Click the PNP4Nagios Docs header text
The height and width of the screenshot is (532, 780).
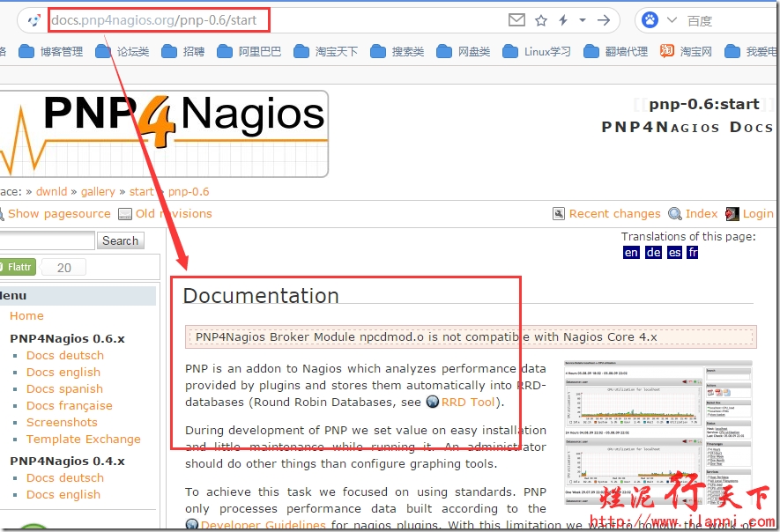pyautogui.click(x=687, y=128)
